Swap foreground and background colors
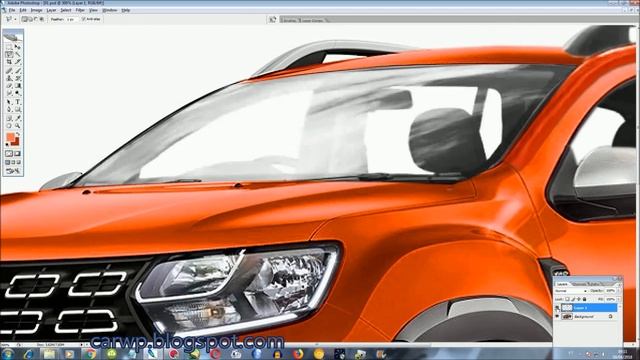The height and width of the screenshot is (360, 640). coord(18,133)
